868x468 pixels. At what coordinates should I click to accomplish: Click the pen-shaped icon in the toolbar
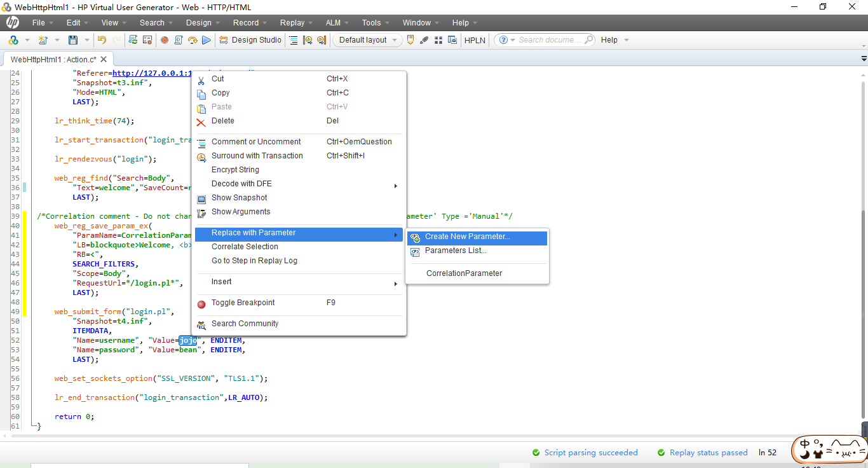[424, 40]
